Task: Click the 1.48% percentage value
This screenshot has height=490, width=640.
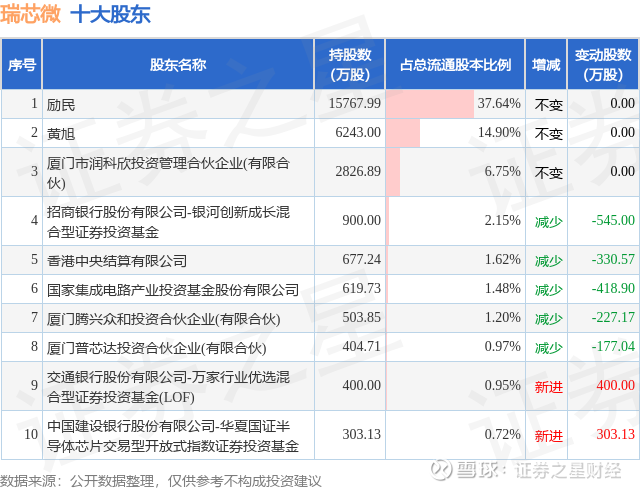Action: pos(502,288)
